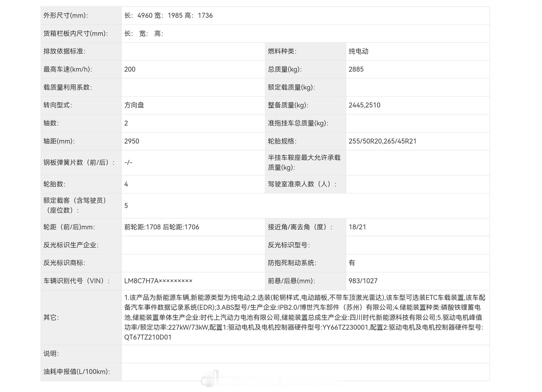Image resolution: width=542 pixels, height=392 pixels.
Task: Select the total mass value 2885
Action: click(356, 69)
